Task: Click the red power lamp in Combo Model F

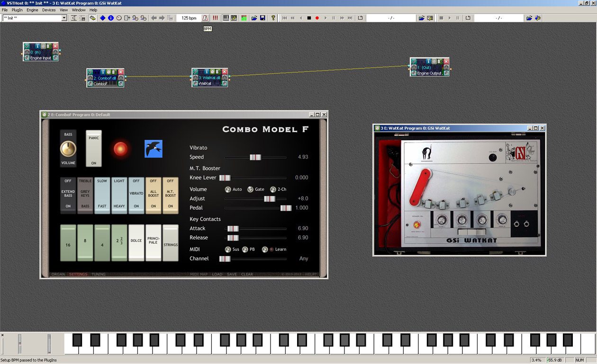Action: pyautogui.click(x=120, y=149)
